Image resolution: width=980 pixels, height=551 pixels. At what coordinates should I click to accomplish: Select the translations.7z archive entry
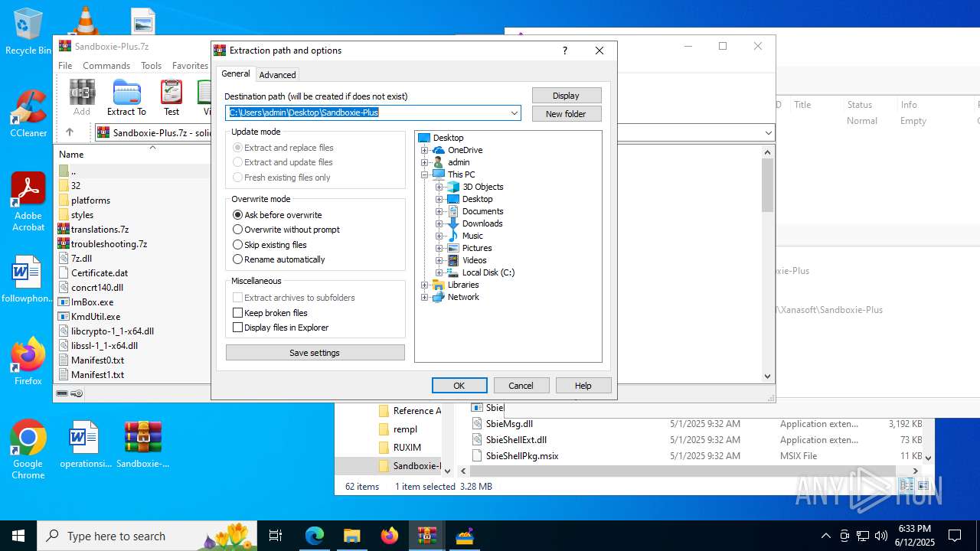[x=100, y=230]
